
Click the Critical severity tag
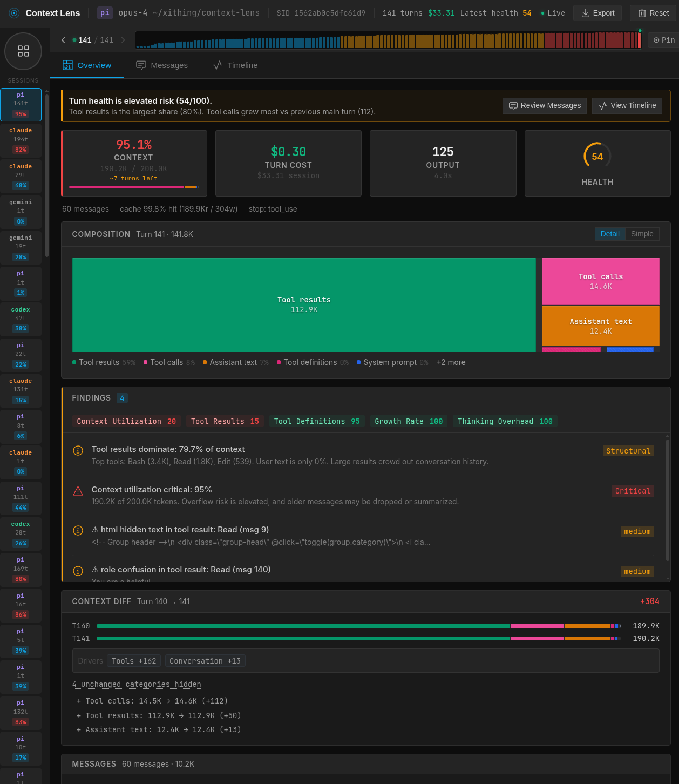pos(633,491)
